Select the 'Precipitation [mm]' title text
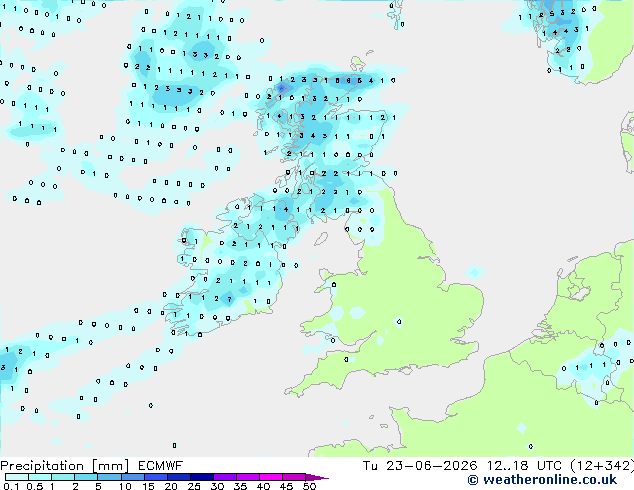Screen dimensions: 634x490 64,466
